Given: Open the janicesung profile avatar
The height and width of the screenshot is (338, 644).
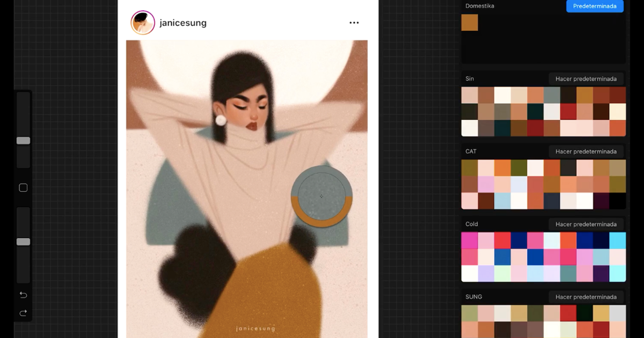Looking at the screenshot, I should [143, 23].
